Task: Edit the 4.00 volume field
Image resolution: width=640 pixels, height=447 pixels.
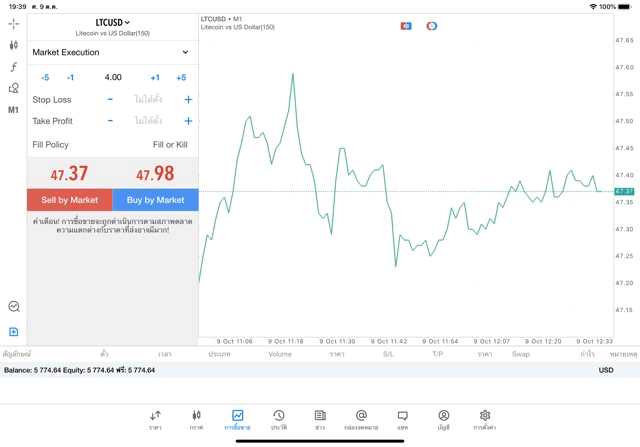Action: [x=113, y=77]
